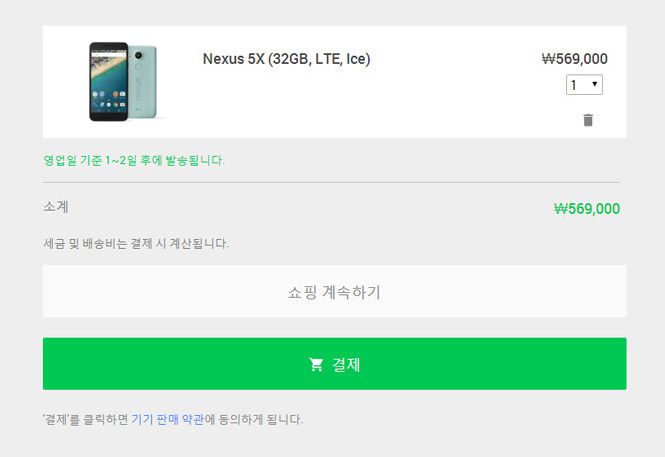Open the Nexus 5X product thumbnail
This screenshot has width=665, height=457.
click(x=123, y=81)
